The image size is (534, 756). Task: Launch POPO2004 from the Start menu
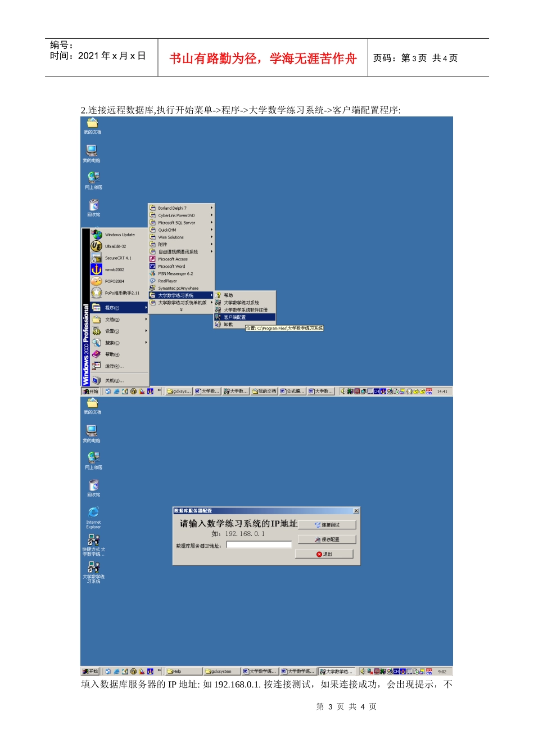[114, 281]
